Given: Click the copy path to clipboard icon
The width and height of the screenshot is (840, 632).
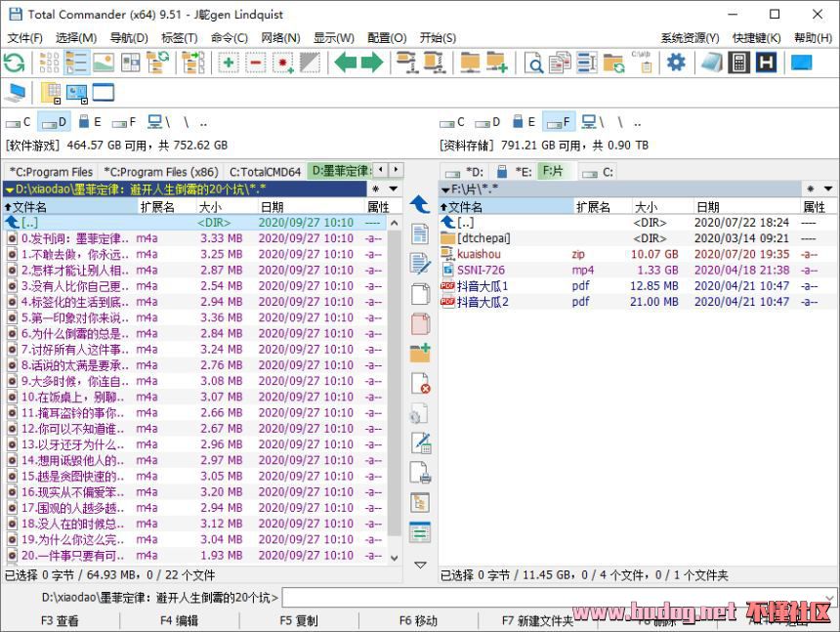Looking at the screenshot, I should (642, 62).
